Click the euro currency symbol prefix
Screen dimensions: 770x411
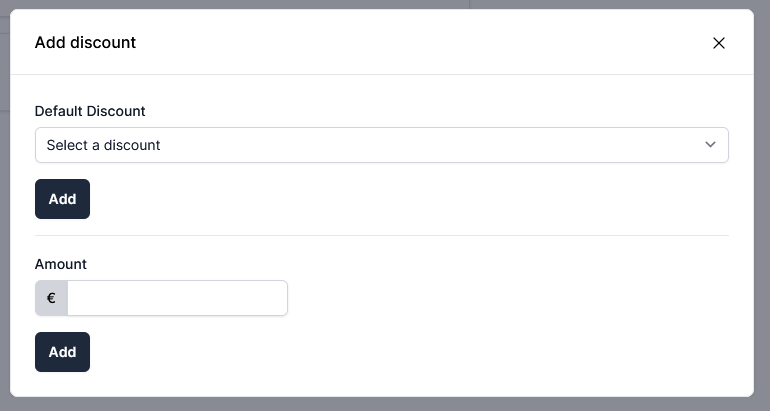51,298
